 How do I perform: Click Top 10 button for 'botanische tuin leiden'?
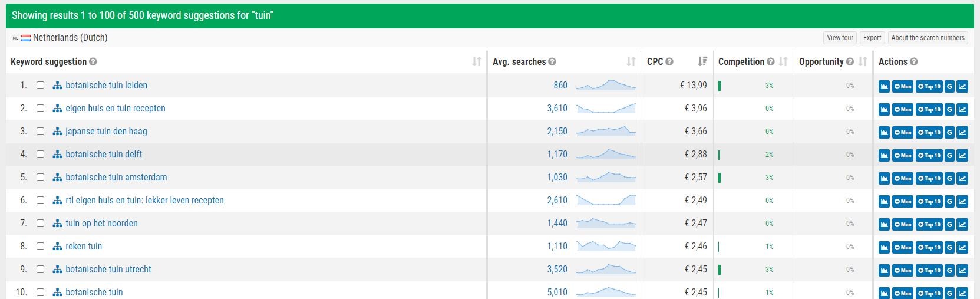pos(929,86)
